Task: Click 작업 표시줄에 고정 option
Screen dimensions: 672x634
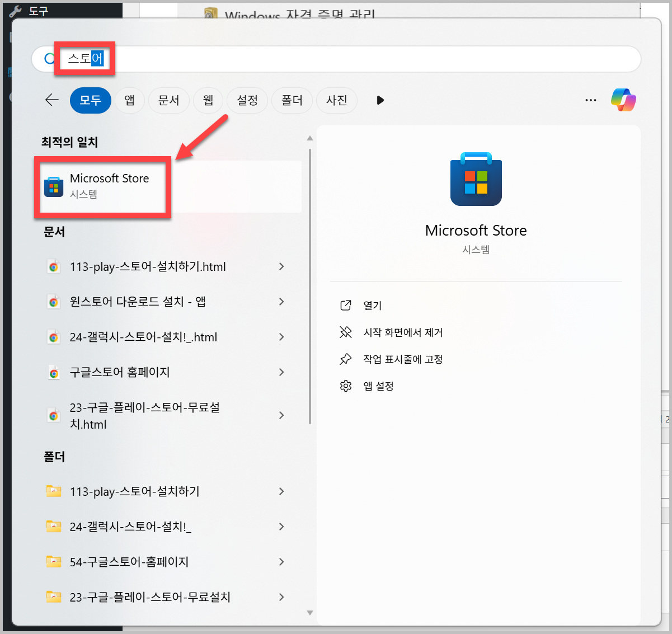Action: coord(403,359)
